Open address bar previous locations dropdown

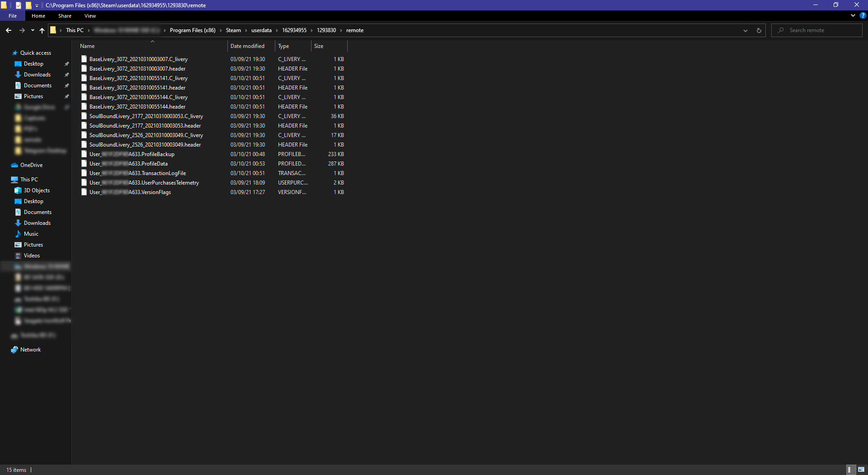(x=745, y=30)
